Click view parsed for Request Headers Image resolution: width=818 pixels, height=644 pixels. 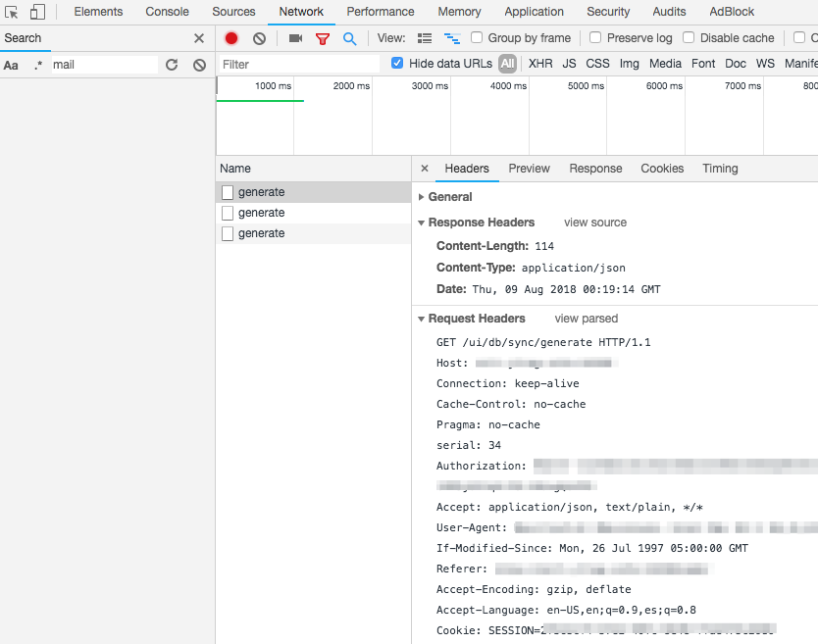pos(586,319)
